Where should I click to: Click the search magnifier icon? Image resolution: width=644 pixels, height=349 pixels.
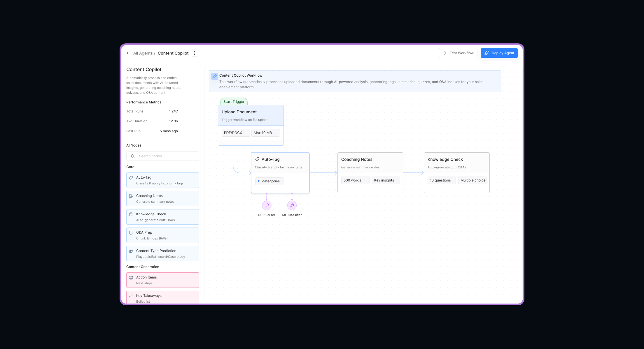133,156
